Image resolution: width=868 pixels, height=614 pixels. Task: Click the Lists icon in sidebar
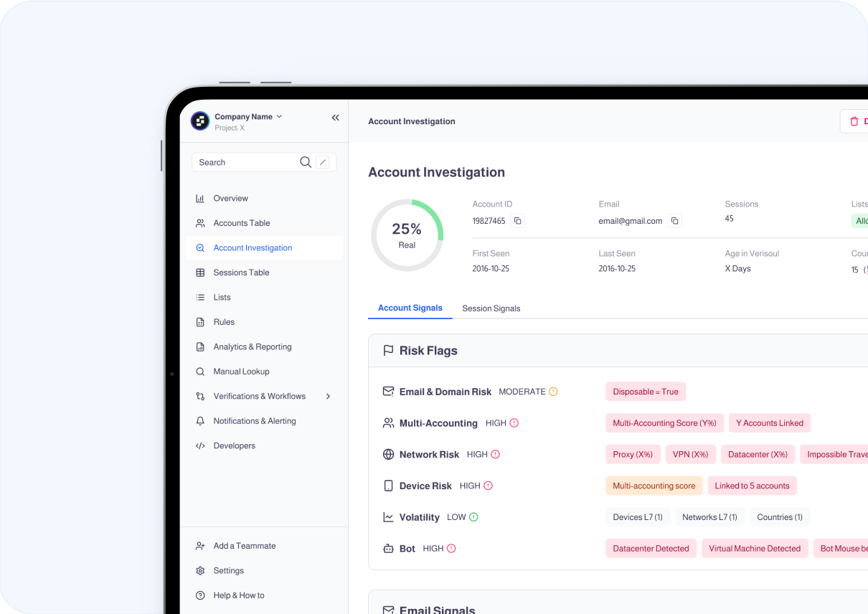[200, 298]
